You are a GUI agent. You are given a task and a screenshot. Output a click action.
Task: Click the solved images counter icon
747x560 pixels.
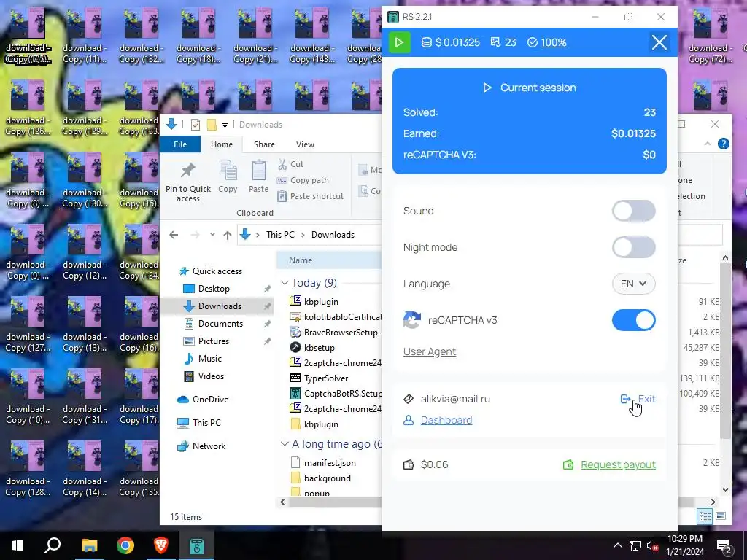click(495, 42)
